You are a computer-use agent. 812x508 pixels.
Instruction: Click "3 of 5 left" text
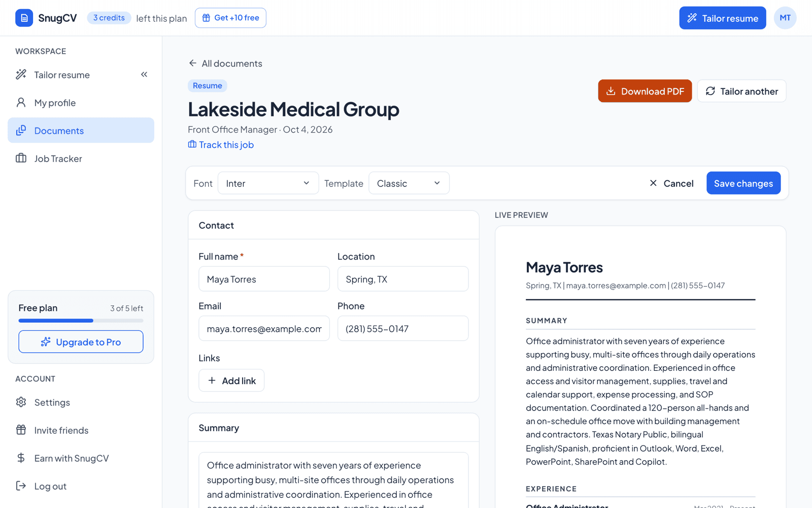(126, 308)
